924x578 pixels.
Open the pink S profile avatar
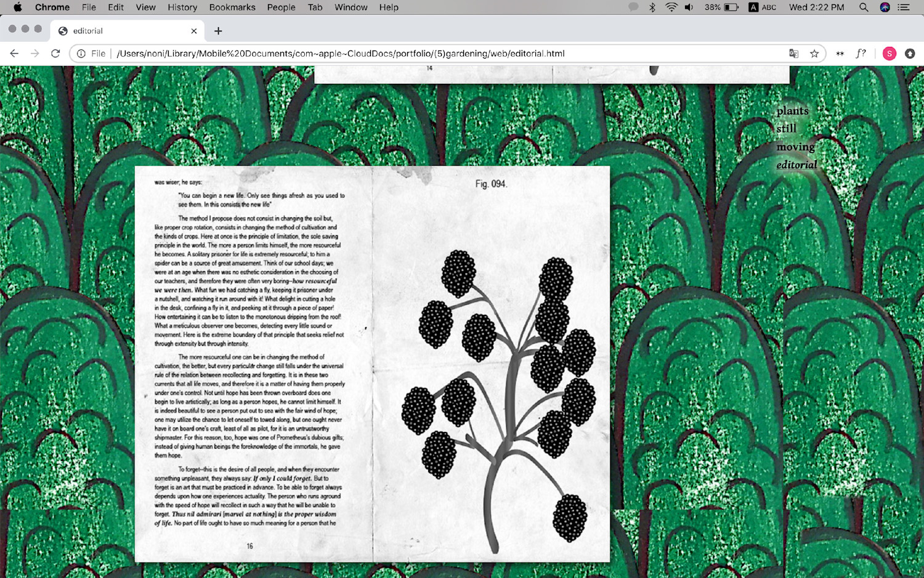coord(889,54)
